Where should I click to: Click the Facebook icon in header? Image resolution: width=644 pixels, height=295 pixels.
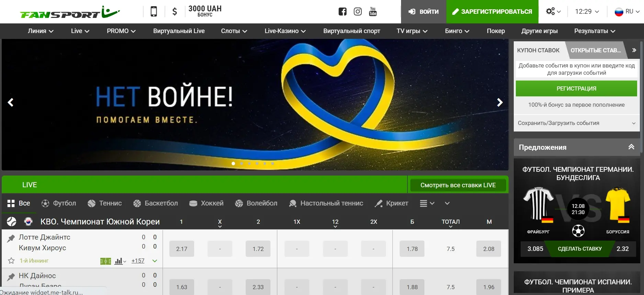342,12
